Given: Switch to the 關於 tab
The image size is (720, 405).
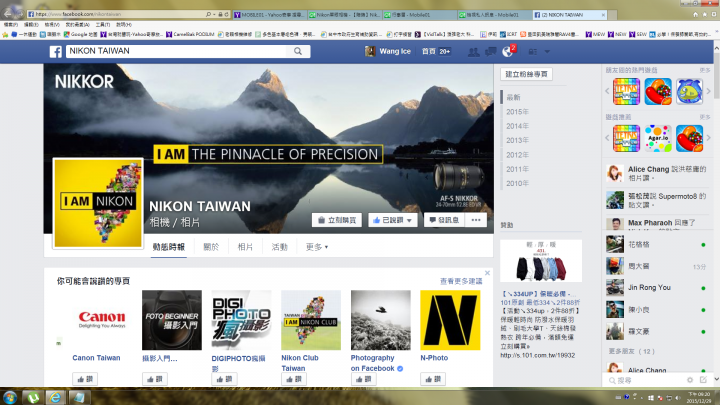Looking at the screenshot, I should pyautogui.click(x=211, y=247).
